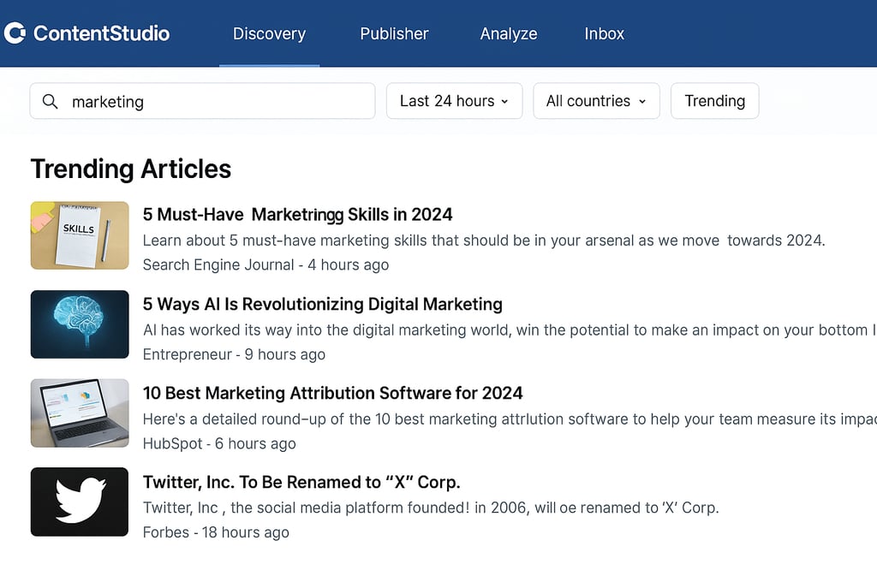The height and width of the screenshot is (588, 877).
Task: Open 5 Ways AI Is Revolutionizing article
Action: click(x=323, y=304)
